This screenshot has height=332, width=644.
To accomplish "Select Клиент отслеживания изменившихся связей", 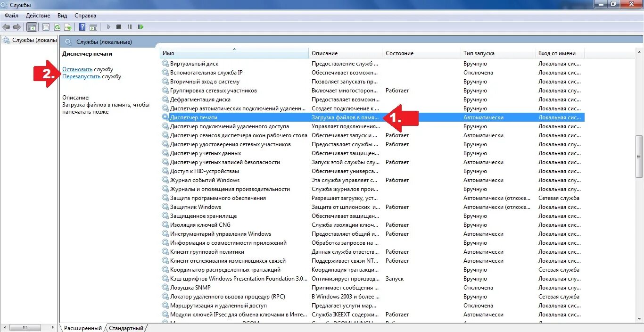I will 228,261.
